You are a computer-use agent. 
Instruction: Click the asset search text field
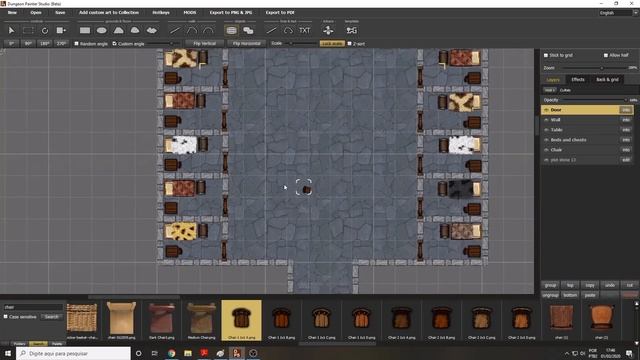[33, 307]
